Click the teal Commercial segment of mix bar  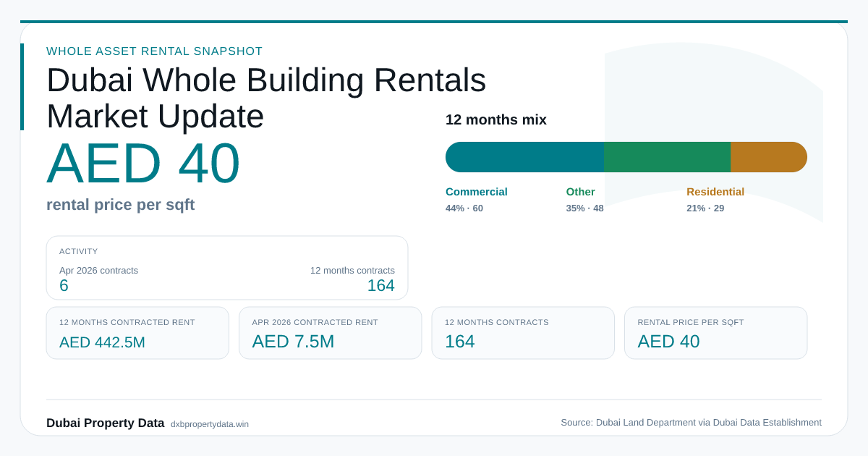coord(525,157)
